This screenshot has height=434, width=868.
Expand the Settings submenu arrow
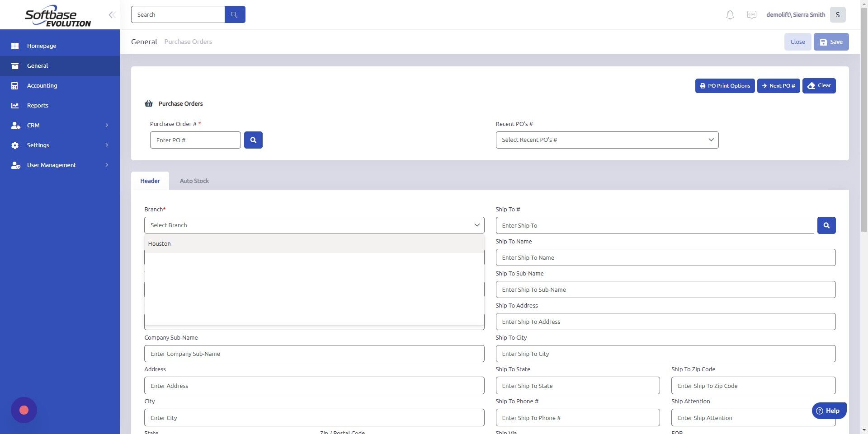tap(107, 145)
